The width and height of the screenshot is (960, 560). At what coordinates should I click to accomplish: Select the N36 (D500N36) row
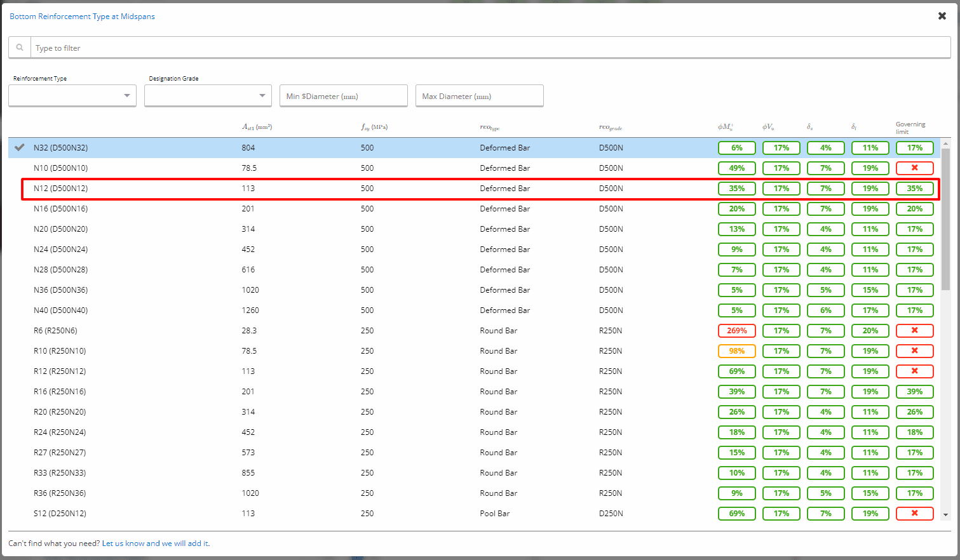pyautogui.click(x=474, y=290)
